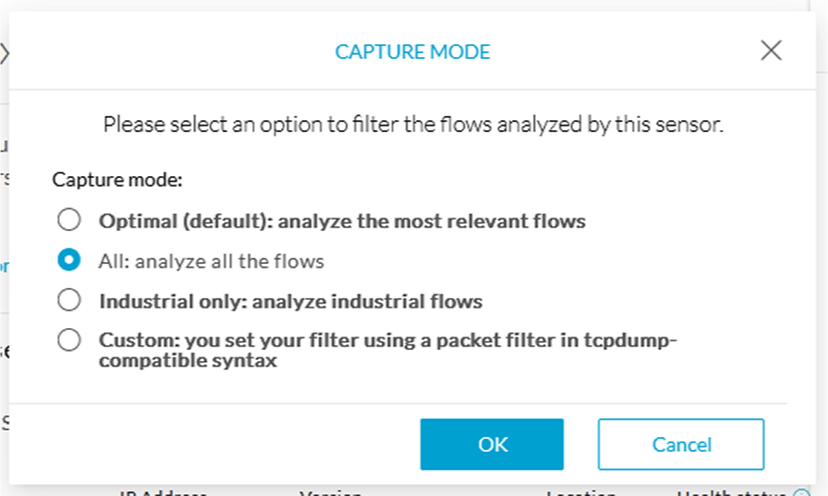
Task: Confirm selection with the OK button
Action: click(492, 444)
